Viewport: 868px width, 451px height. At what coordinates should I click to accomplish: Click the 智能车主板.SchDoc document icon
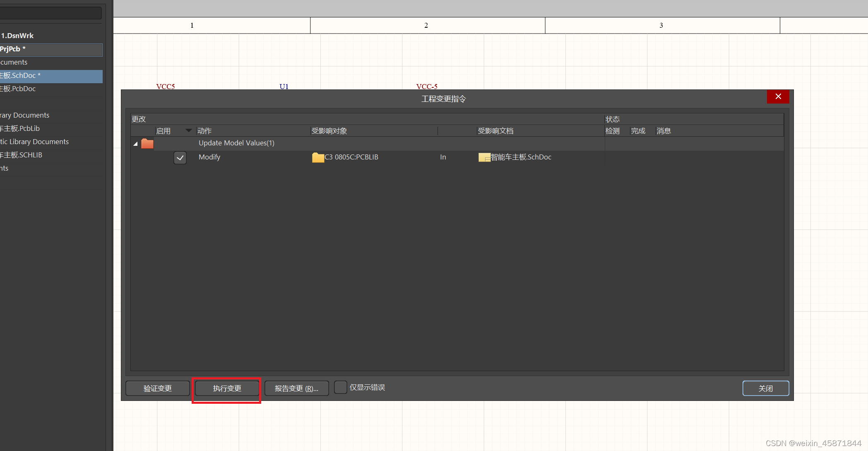(x=484, y=157)
